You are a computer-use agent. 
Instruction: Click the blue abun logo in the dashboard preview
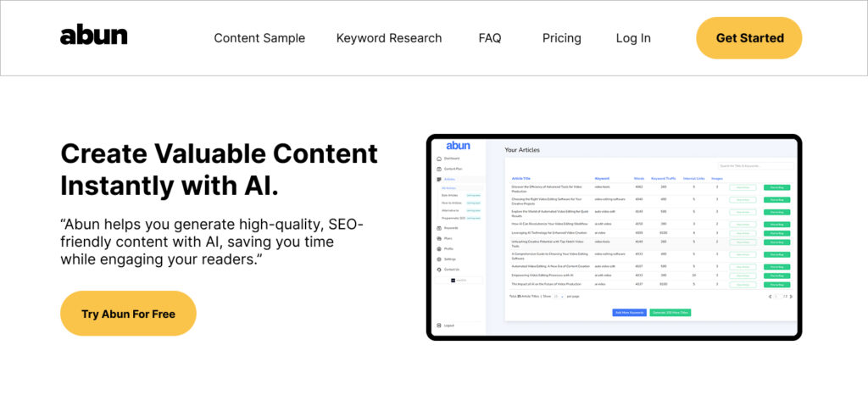(x=458, y=146)
